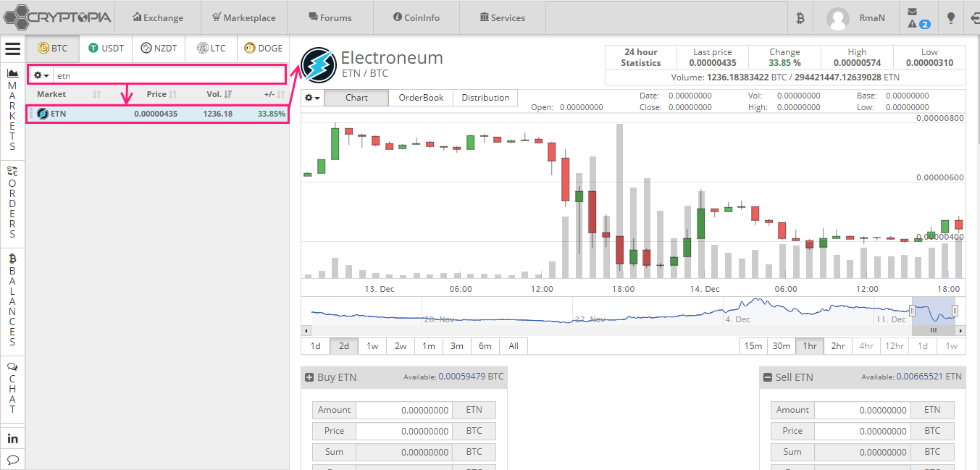Click Price field in Buy ETN panel
This screenshot has width=980, height=470.
point(405,431)
